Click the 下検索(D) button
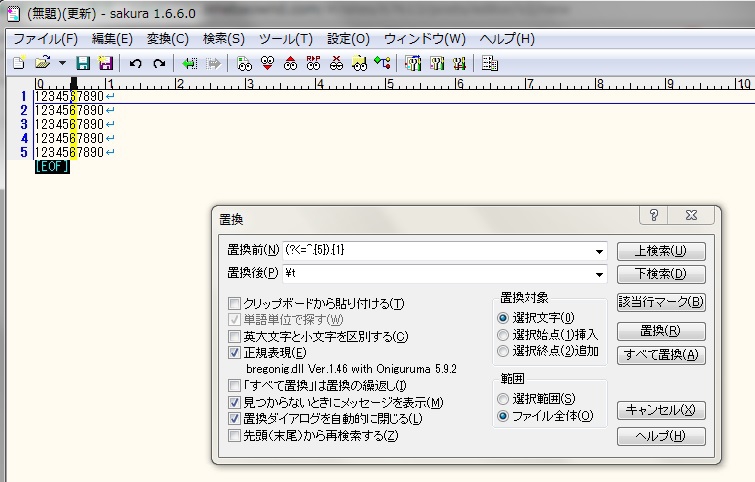This screenshot has height=482, width=755. [x=661, y=274]
